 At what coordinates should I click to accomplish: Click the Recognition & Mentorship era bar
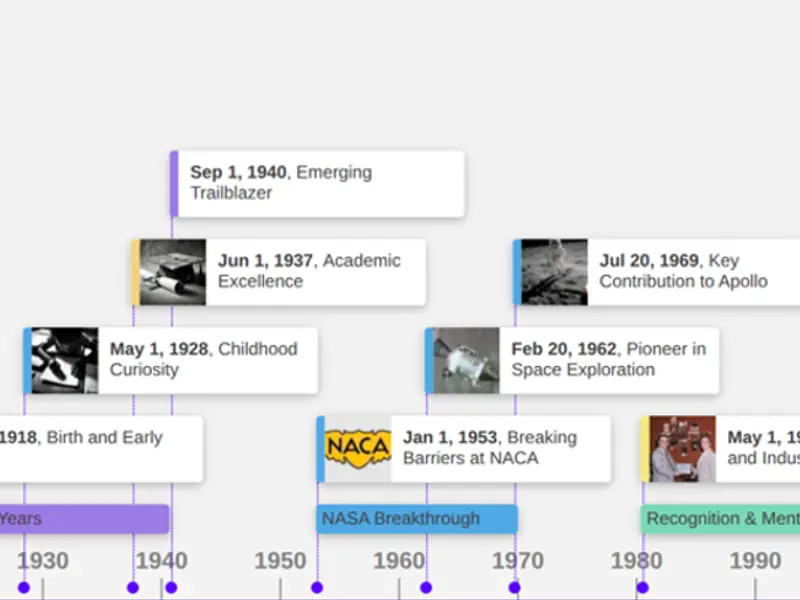click(720, 519)
